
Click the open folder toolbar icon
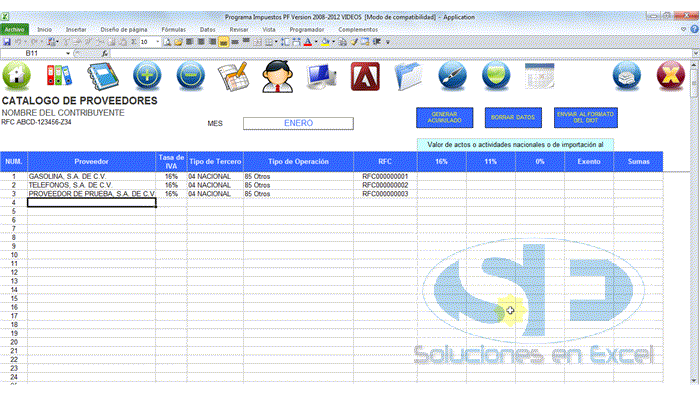point(178,42)
